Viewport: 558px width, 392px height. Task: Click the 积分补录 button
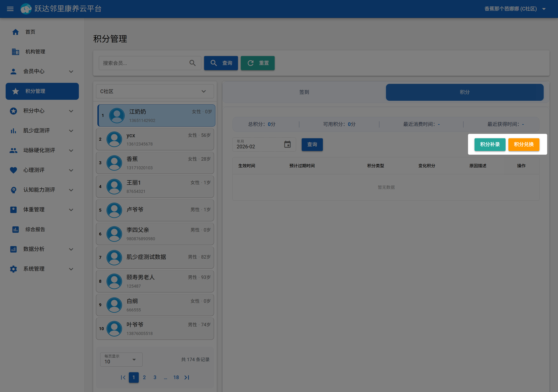[x=490, y=145]
